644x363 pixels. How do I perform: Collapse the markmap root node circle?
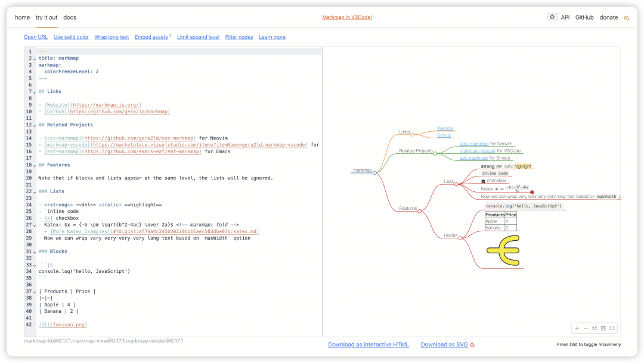(374, 173)
